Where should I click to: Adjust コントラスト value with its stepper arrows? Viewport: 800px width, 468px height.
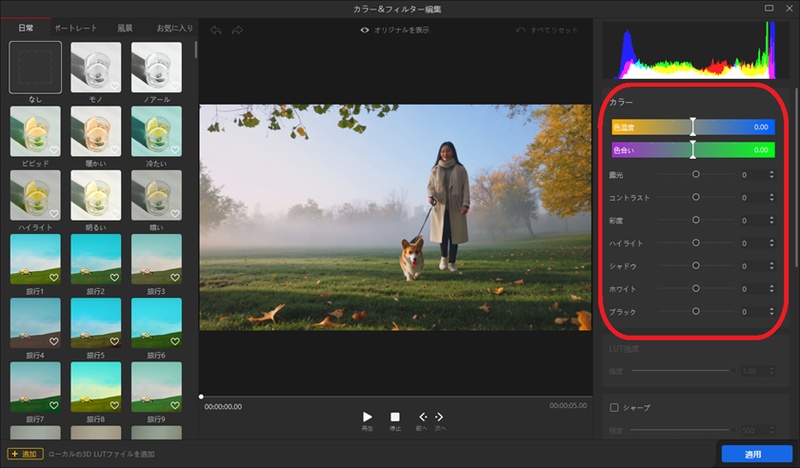point(771,197)
